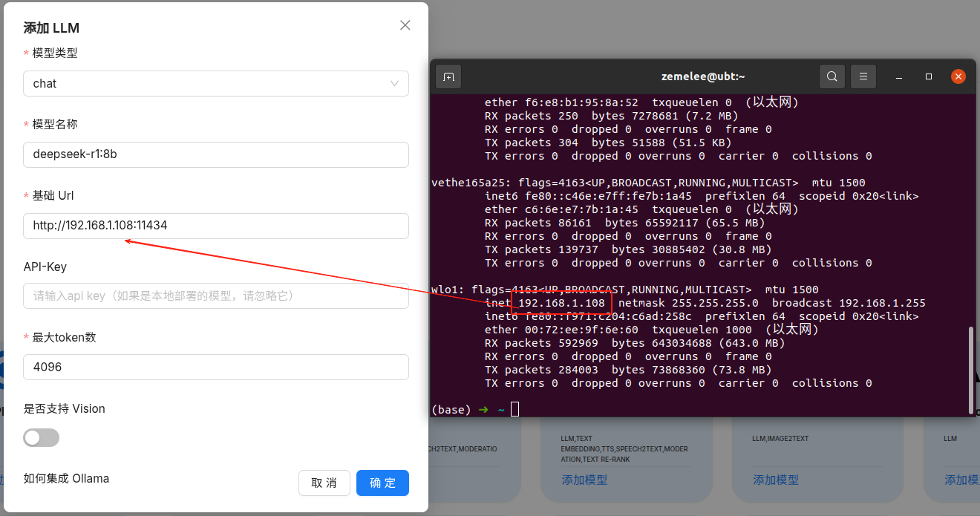Click 'TX packets 139737' line in terminal
This screenshot has height=516, width=980.
click(628, 249)
